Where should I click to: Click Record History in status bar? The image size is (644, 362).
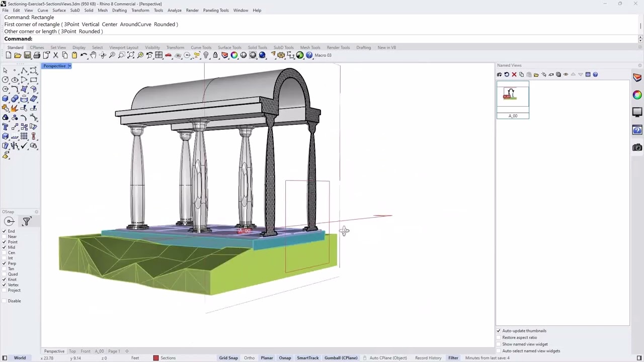[x=428, y=358]
